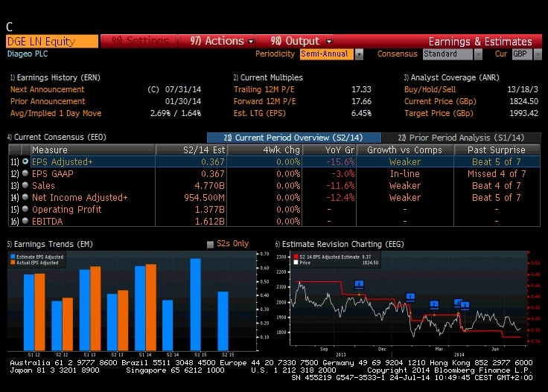Screen dimensions: 548x392
Task: Click revision marker 5 on the chart
Action: (359, 284)
